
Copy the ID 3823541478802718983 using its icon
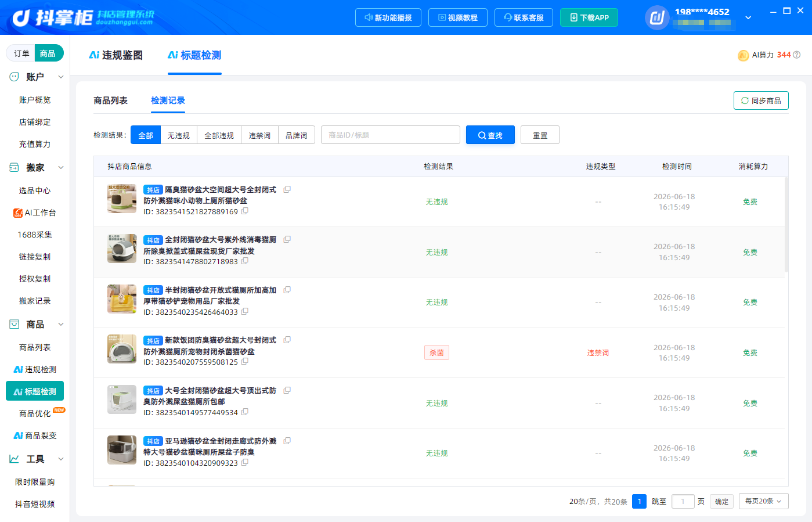[x=245, y=261]
